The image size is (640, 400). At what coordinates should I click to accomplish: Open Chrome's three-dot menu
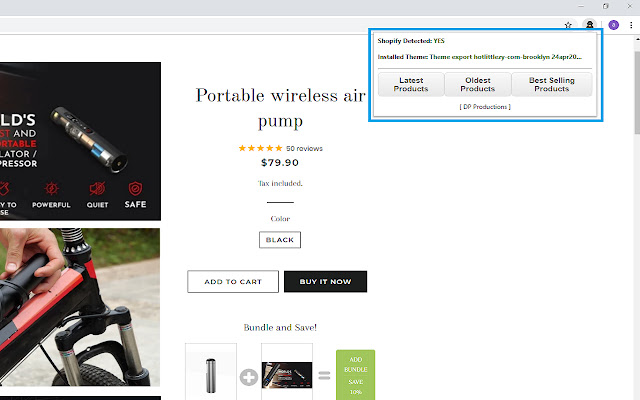tap(631, 25)
